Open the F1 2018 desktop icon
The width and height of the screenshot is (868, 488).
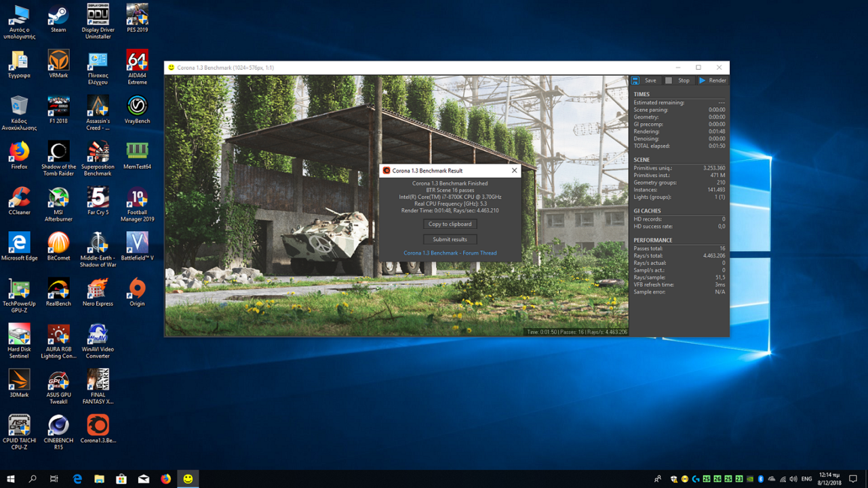coord(58,110)
